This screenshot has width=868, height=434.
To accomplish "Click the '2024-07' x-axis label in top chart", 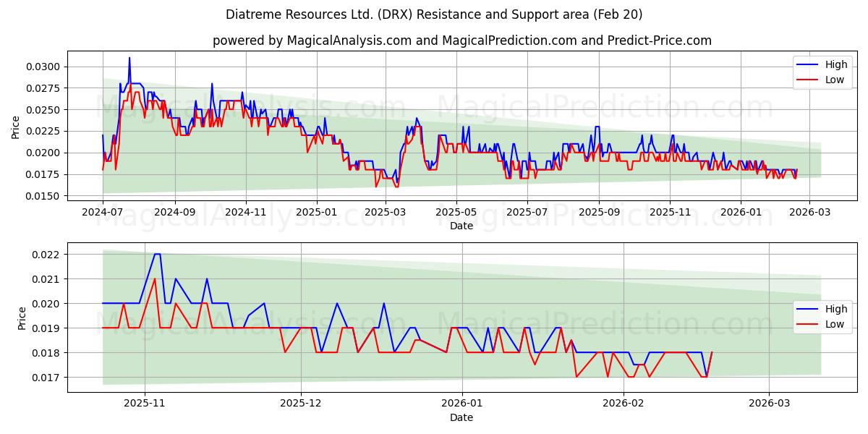I will (103, 212).
